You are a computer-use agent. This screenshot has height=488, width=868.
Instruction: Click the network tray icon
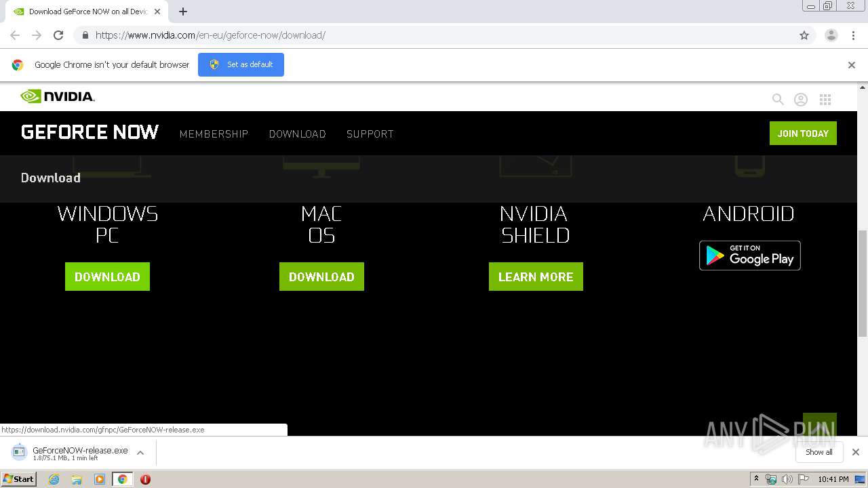771,479
